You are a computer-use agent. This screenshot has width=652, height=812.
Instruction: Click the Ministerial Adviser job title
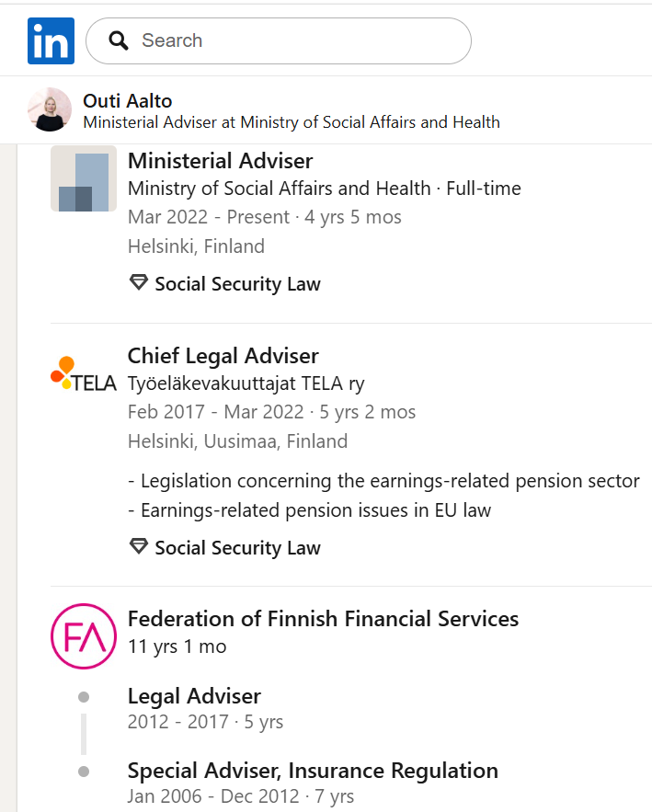[220, 161]
